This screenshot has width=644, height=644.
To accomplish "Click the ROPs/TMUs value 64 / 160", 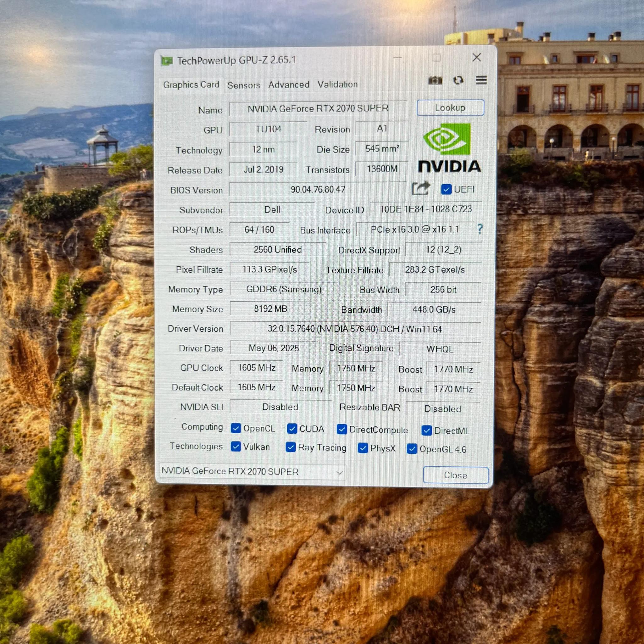I will pyautogui.click(x=259, y=229).
